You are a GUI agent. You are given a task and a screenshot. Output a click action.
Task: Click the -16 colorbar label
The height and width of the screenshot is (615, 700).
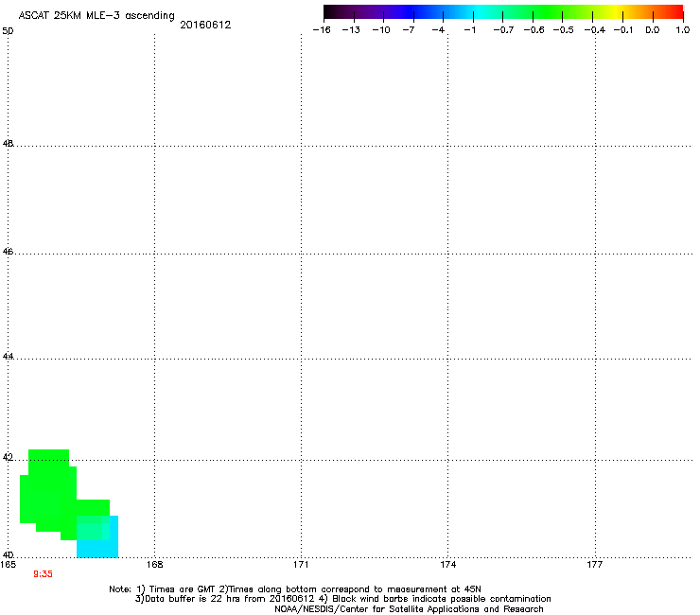pos(322,30)
